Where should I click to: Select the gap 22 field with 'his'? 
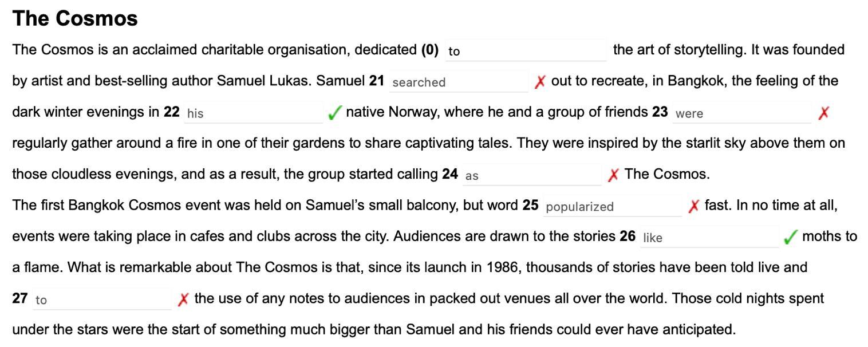pyautogui.click(x=253, y=113)
